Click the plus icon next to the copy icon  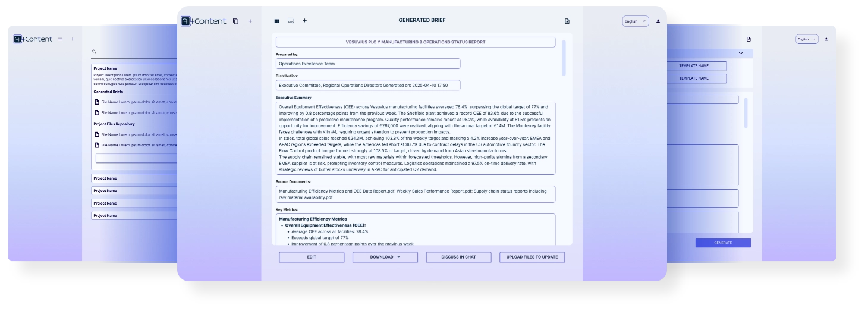(x=250, y=21)
